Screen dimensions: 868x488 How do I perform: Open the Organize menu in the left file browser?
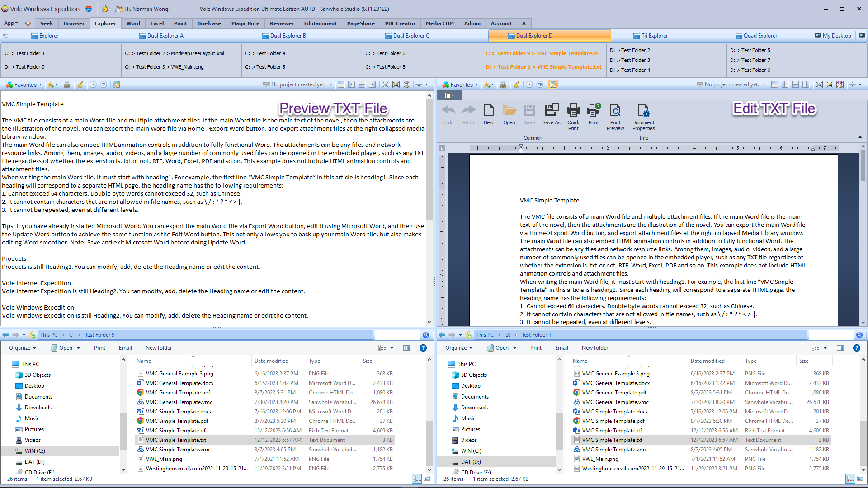point(23,348)
